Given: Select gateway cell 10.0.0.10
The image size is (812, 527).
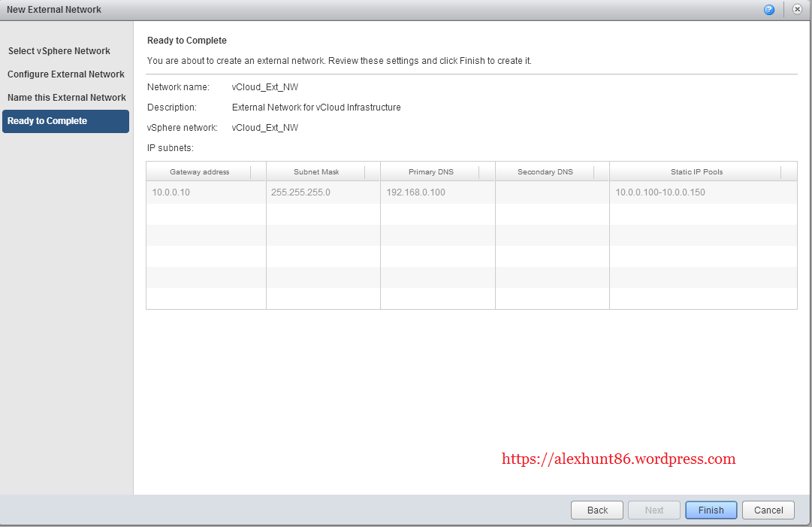Looking at the screenshot, I should [171, 192].
